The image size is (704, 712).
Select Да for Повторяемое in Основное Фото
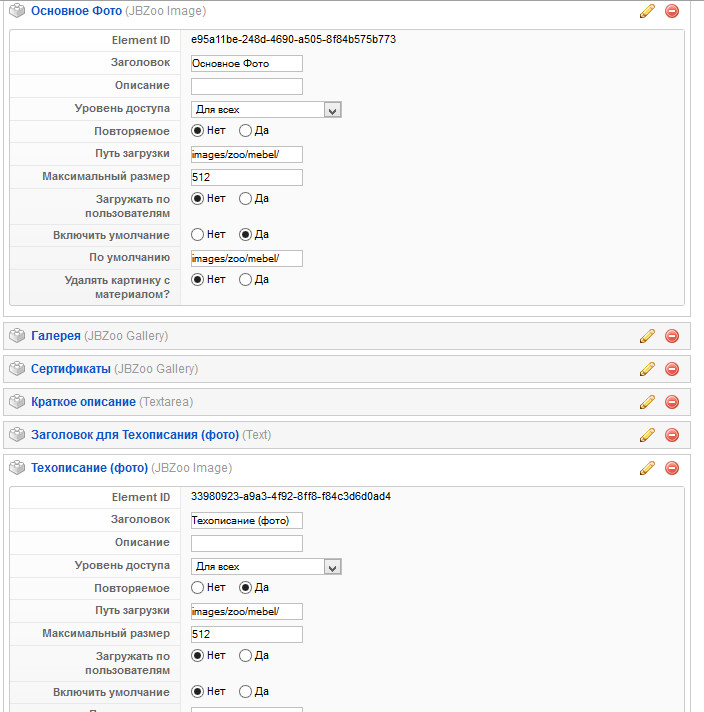coord(245,131)
